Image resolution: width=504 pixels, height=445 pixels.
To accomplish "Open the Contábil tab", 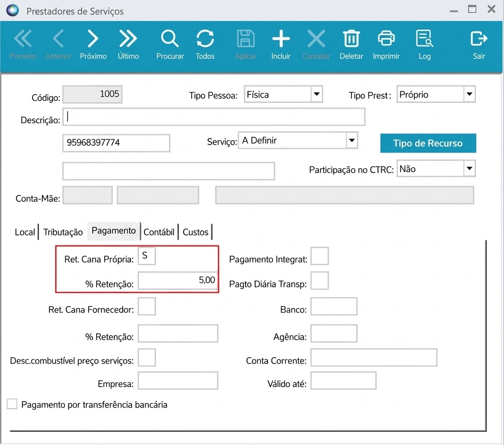I will tap(159, 232).
